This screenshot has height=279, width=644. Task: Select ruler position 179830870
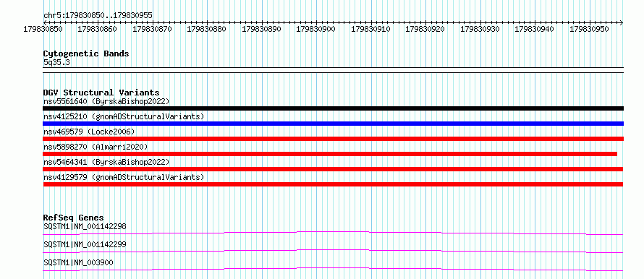point(152,29)
